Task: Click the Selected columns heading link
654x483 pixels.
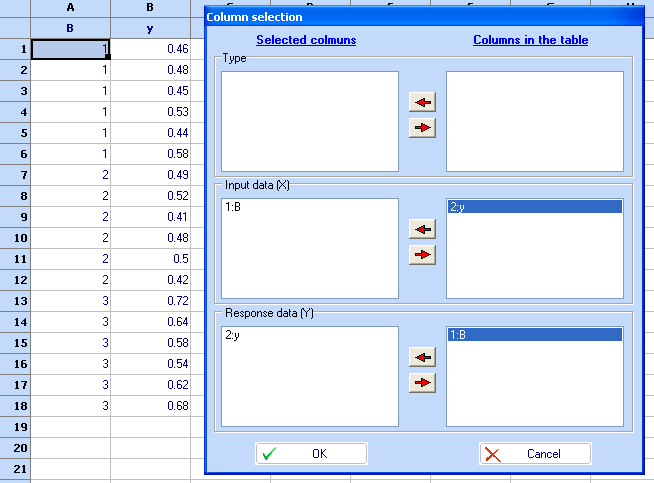Action: click(306, 40)
